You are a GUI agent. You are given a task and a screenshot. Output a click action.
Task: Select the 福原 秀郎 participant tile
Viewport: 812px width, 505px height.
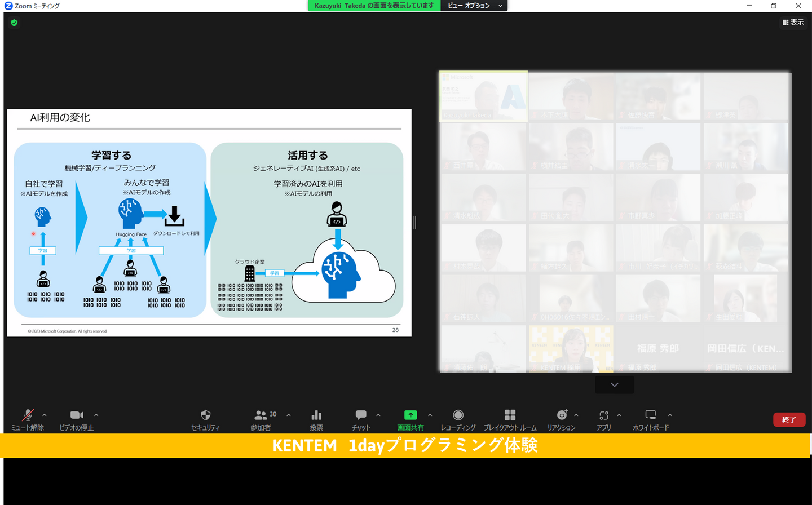pos(658,349)
